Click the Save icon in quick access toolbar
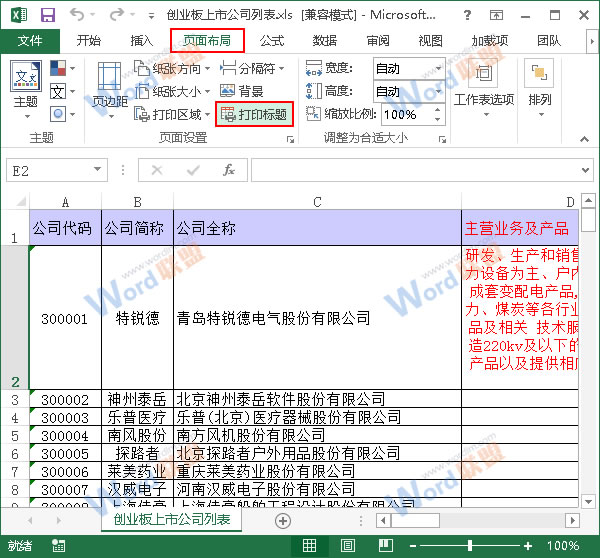Screen dimensions: 600x558 (47, 15)
